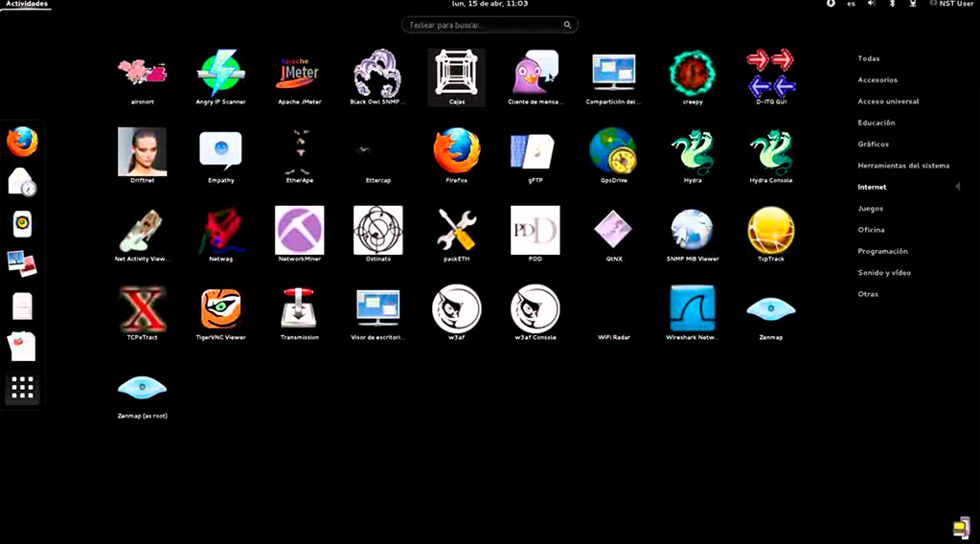980x544 pixels.
Task: Start TcpTrack
Action: click(x=770, y=235)
